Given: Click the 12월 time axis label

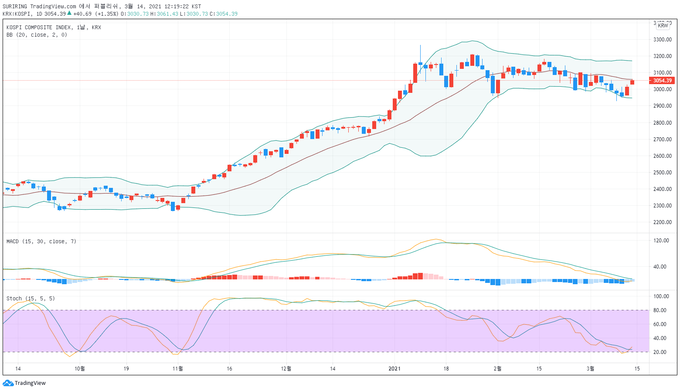Looking at the screenshot, I should 286,369.
